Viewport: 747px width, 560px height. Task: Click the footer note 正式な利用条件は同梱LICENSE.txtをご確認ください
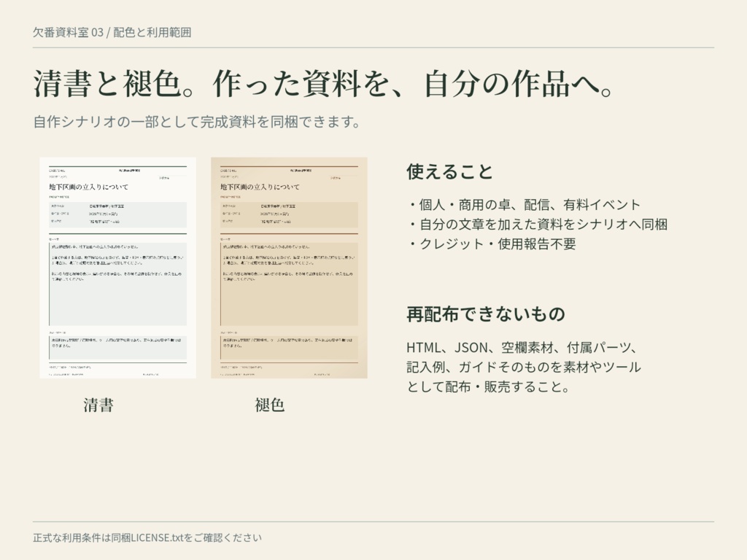pyautogui.click(x=147, y=537)
